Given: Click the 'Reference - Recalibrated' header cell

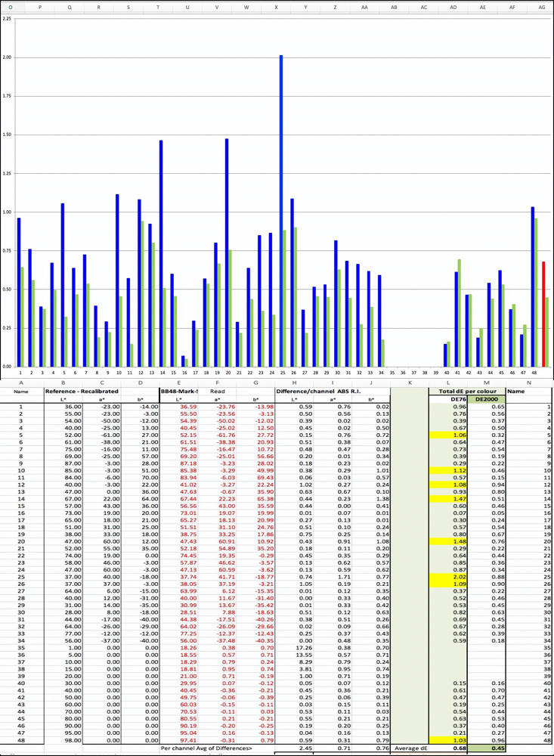Looking at the screenshot, I should coord(82,391).
